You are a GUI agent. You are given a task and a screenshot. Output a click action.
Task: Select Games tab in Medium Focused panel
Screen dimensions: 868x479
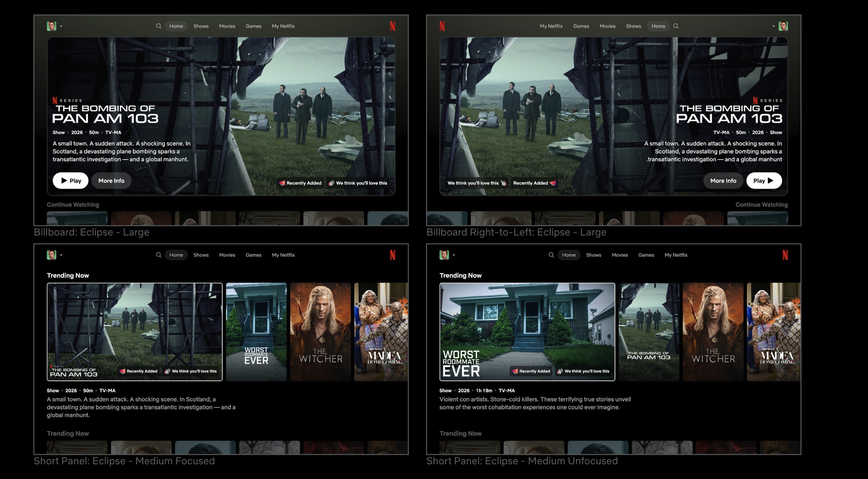253,255
